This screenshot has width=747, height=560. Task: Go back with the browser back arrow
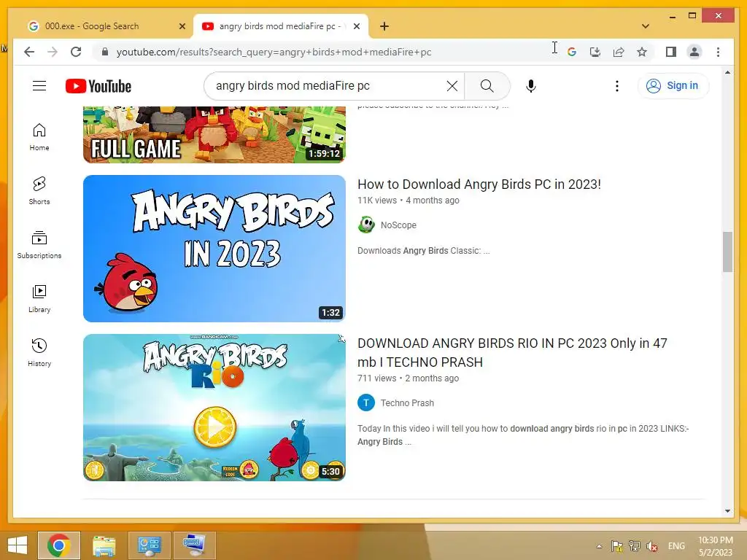point(29,52)
